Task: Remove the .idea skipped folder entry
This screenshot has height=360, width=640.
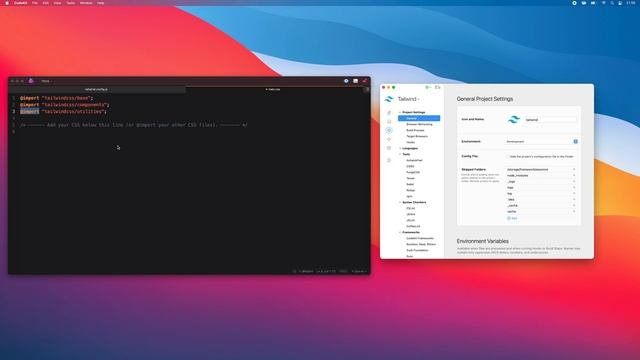Action: 574,200
